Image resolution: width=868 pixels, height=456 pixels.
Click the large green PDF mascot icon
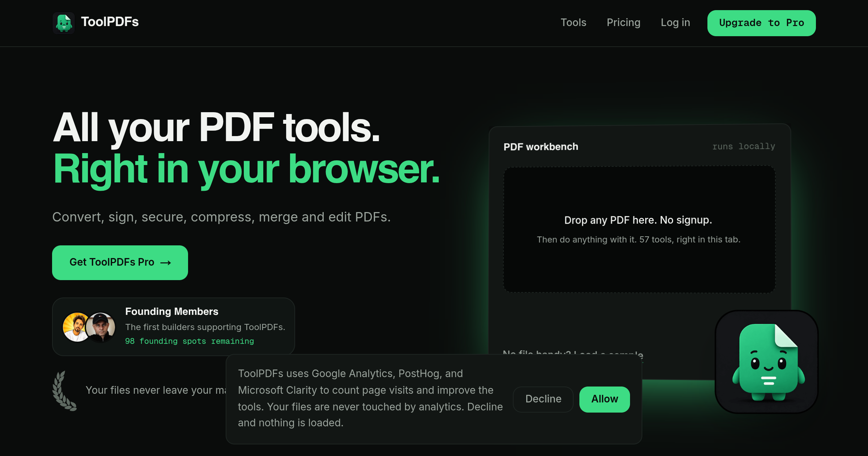[767, 362]
